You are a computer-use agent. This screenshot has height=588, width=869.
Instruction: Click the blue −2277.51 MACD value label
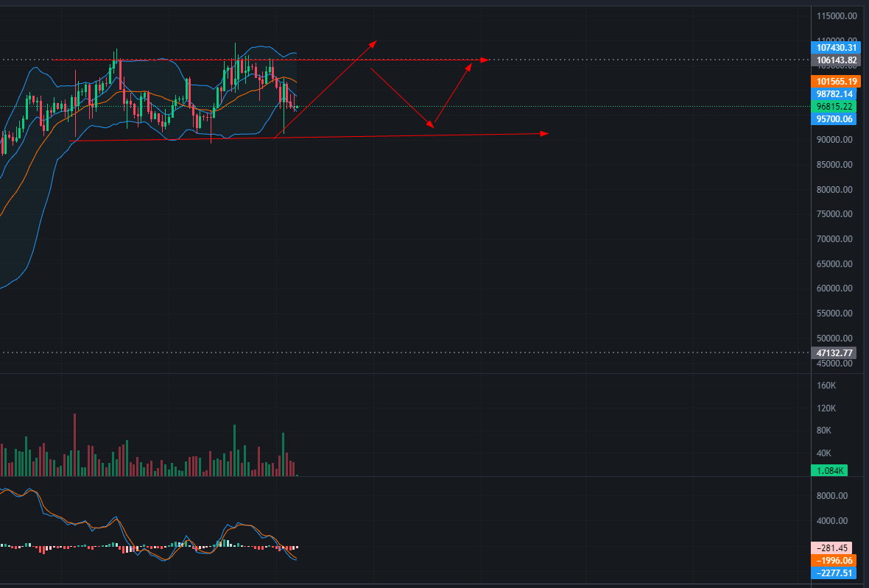[x=834, y=573]
